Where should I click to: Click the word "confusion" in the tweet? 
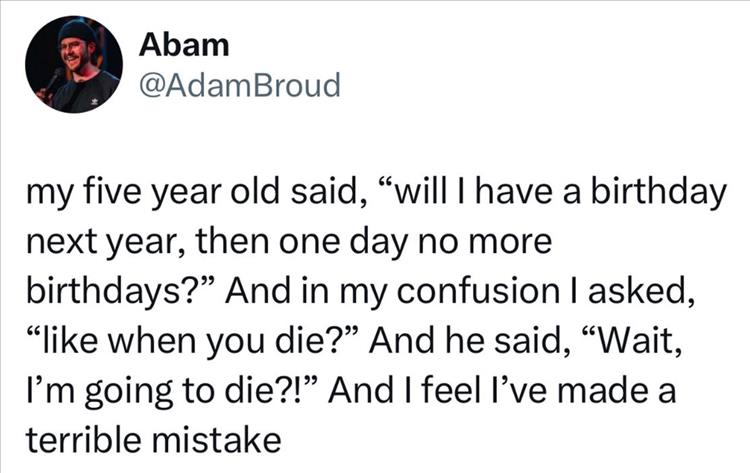[x=494, y=288]
